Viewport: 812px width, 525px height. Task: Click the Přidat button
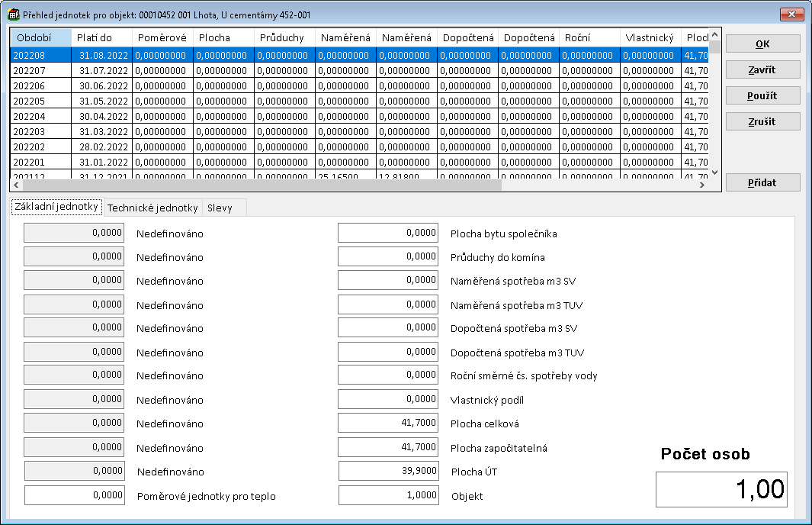click(762, 183)
